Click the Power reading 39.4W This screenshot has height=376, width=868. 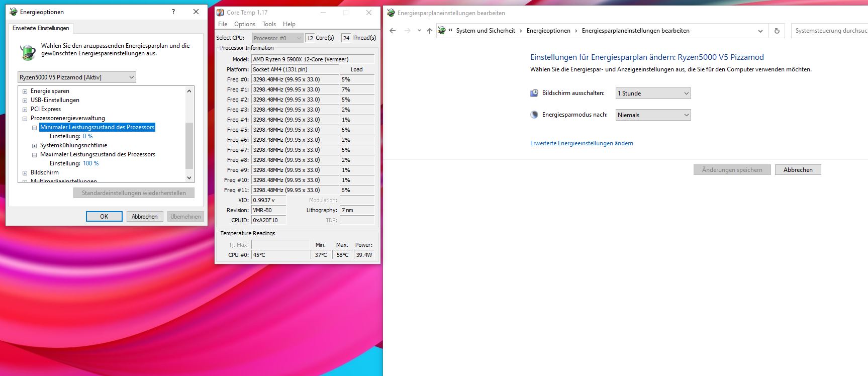[x=364, y=255]
